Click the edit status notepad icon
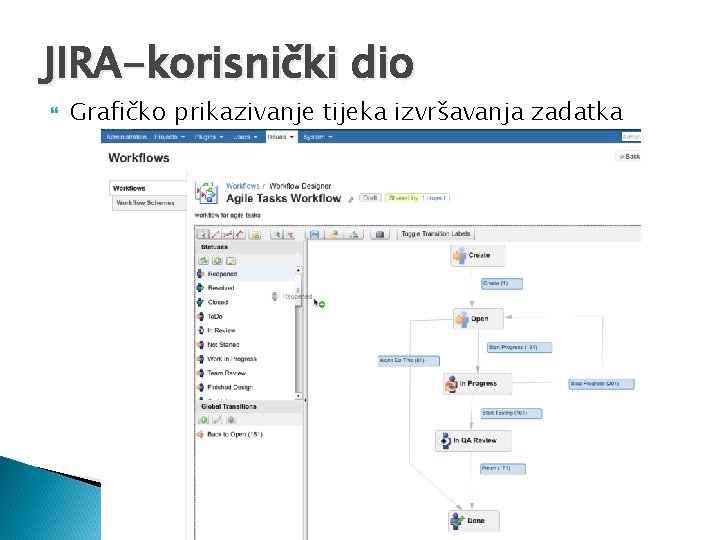 coord(231,260)
